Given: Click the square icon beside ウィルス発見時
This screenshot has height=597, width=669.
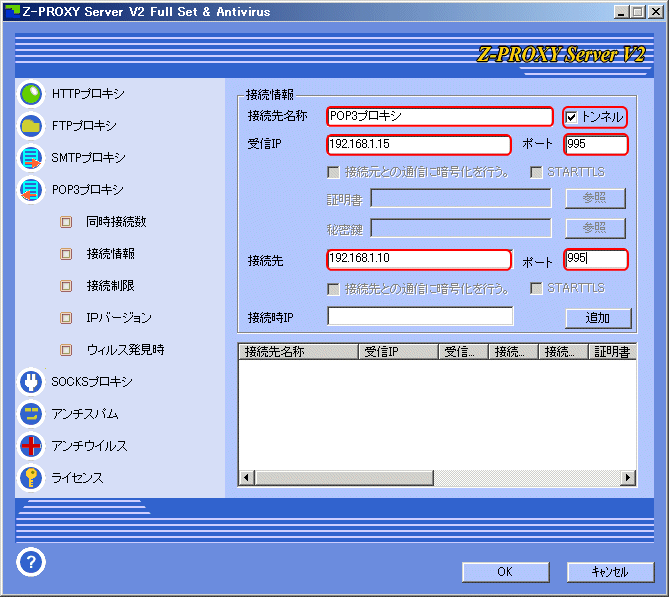Looking at the screenshot, I should pos(66,350).
